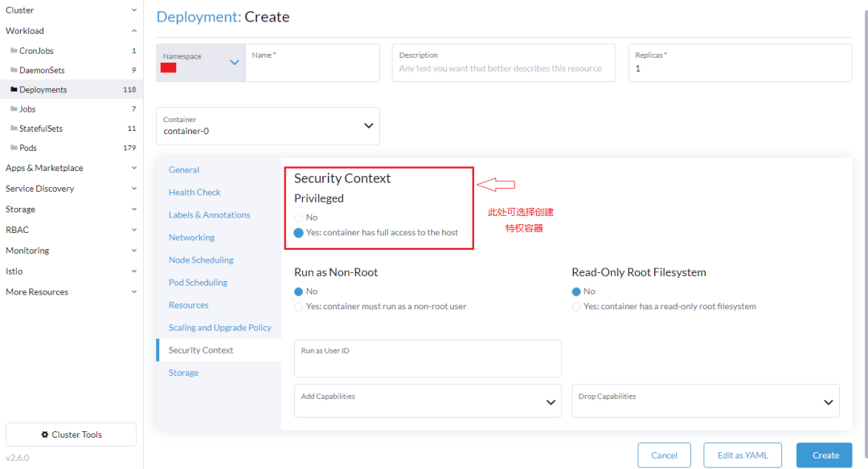Select Run as Non-Root 'Yes' option
The image size is (868, 469).
pos(299,307)
